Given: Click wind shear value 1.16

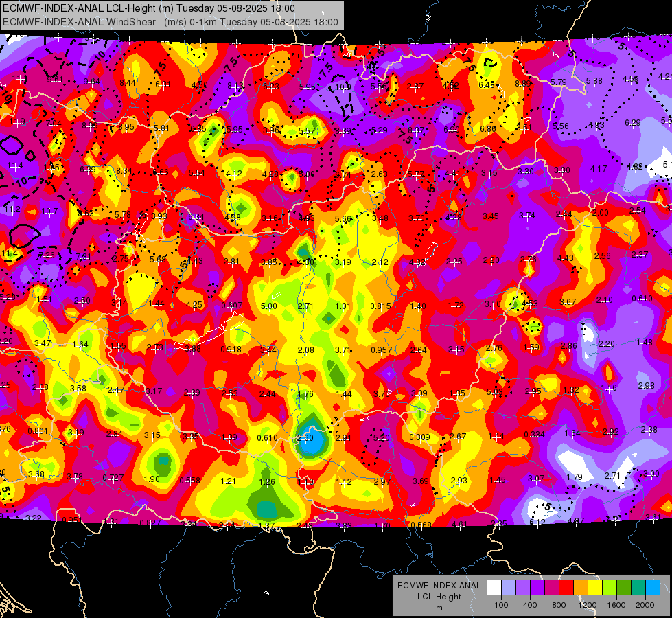Looking at the screenshot, I should point(609,388).
